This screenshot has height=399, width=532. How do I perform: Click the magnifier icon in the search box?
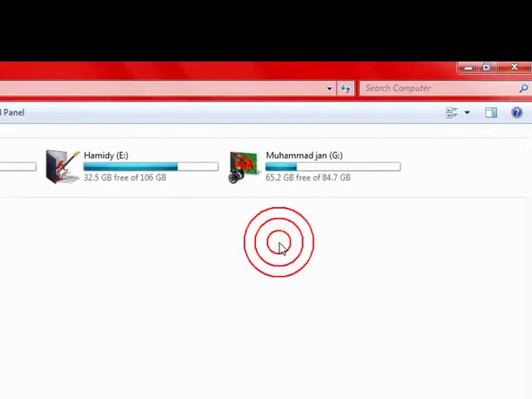click(523, 88)
